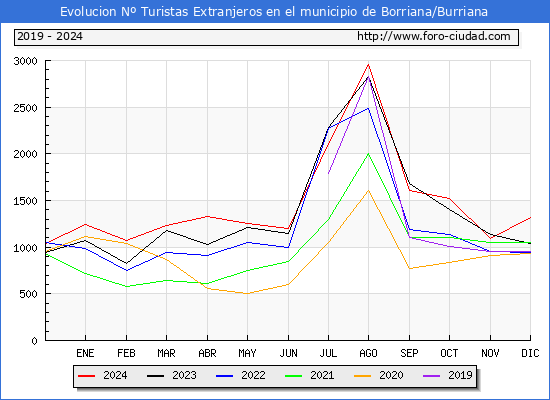This screenshot has height=400, width=550.
Task: Click the green 2021 low point at FEB
Action: coord(126,286)
